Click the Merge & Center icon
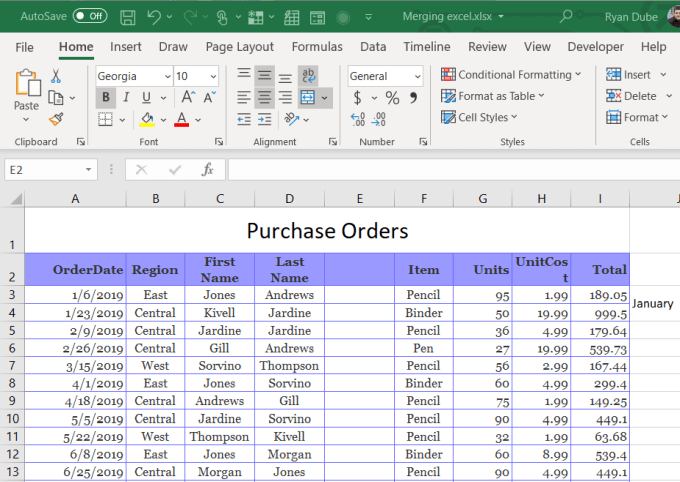Screen dimensions: 680x482 [x=308, y=97]
